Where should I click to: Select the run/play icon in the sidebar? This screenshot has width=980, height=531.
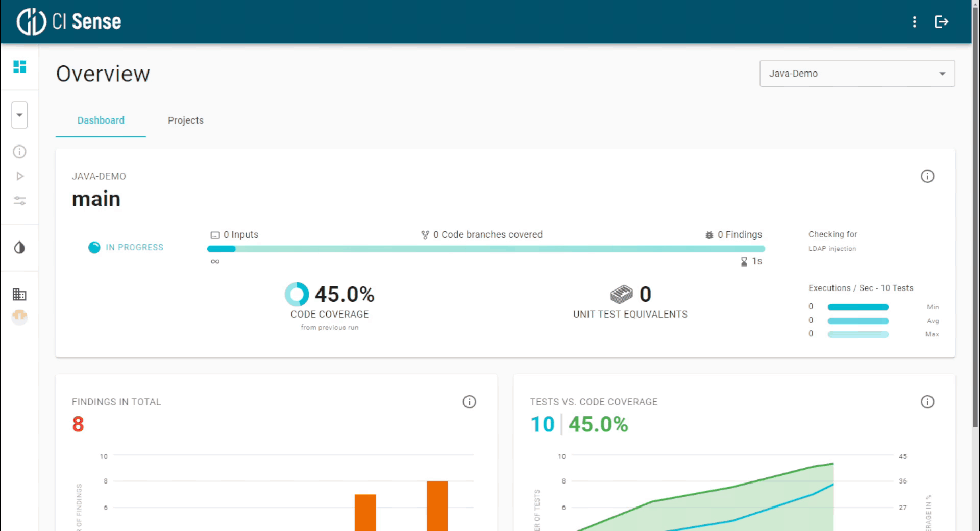coord(19,176)
